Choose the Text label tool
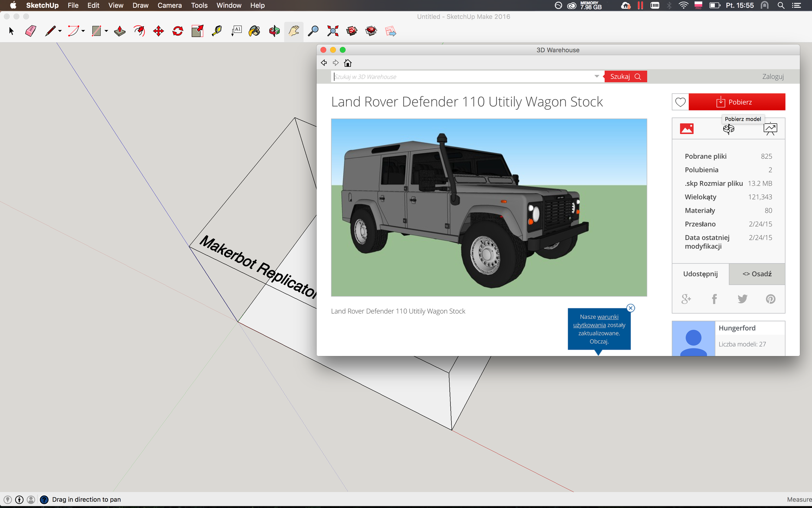The image size is (812, 508). [236, 31]
